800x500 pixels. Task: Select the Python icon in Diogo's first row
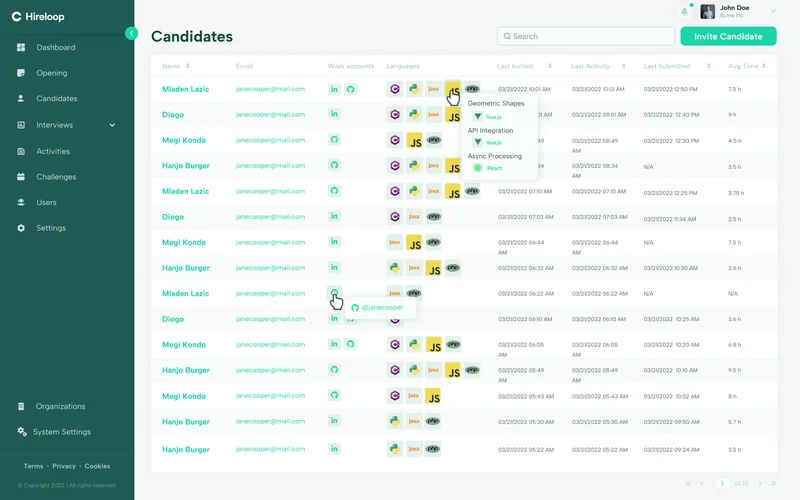coord(414,114)
